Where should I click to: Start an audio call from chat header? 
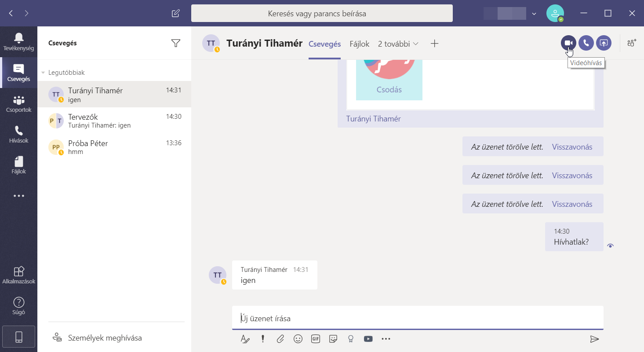coord(586,43)
